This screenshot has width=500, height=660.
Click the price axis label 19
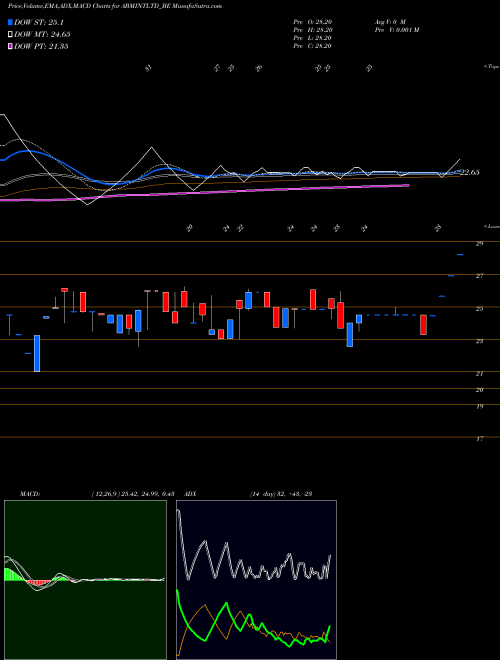point(479,406)
